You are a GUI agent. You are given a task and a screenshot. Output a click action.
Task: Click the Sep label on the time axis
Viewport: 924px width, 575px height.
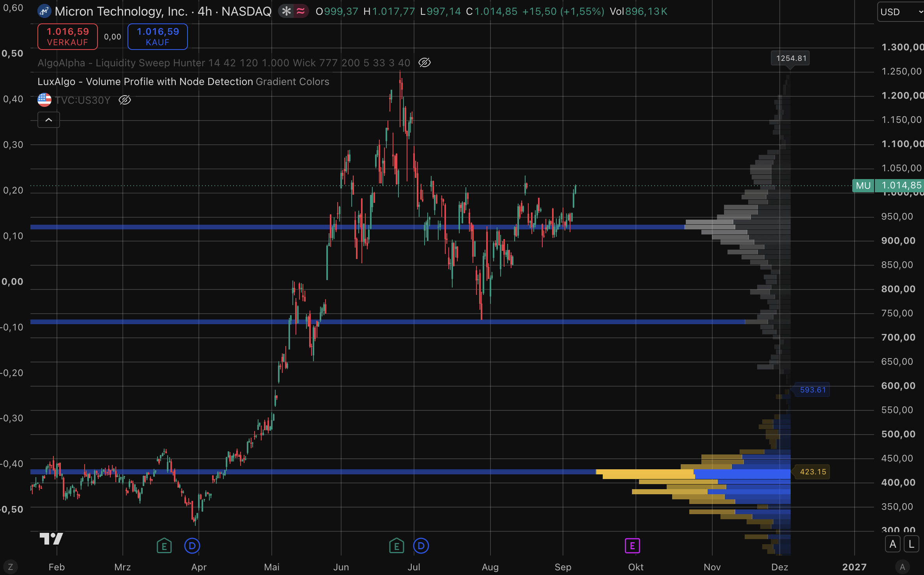tap(563, 567)
